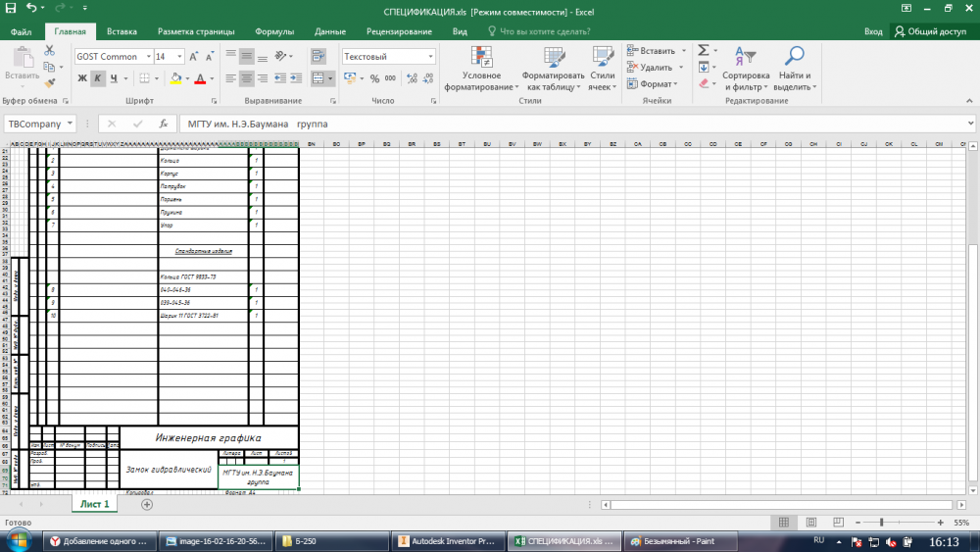
Task: Click the Insert Function fx icon
Action: click(x=164, y=124)
